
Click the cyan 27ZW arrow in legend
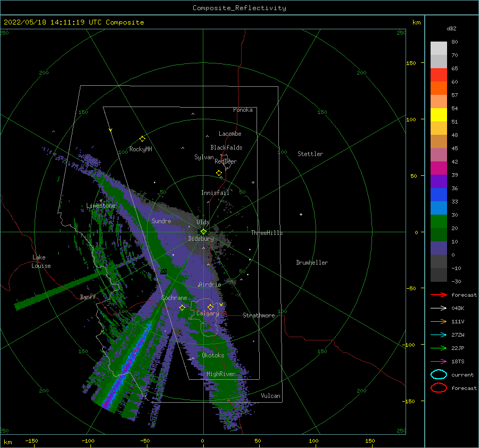click(439, 335)
